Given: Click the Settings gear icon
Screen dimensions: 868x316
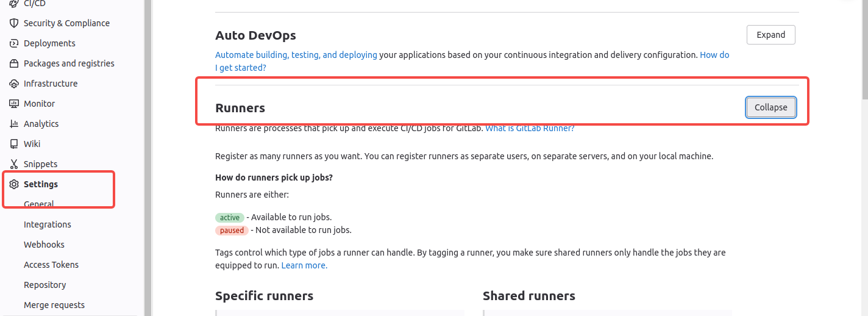Looking at the screenshot, I should point(14,184).
